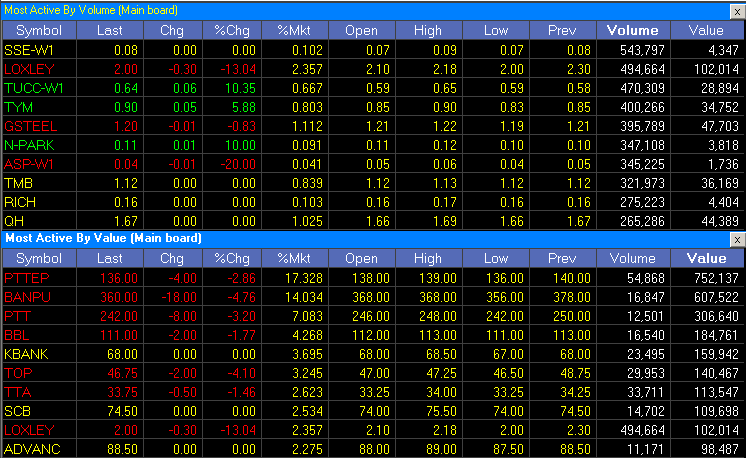The image size is (746, 458).
Task: Click Low header in Most Active By Volume
Action: coord(496,30)
